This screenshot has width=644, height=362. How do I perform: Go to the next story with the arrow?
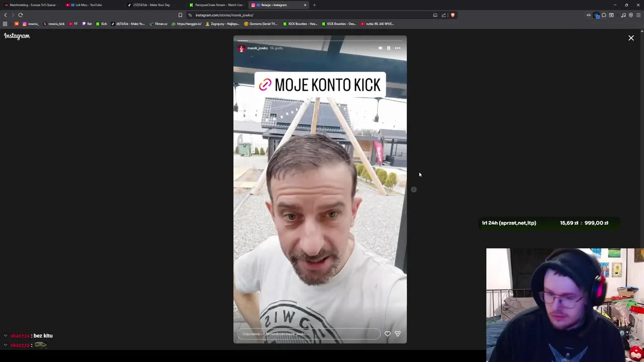pyautogui.click(x=414, y=190)
